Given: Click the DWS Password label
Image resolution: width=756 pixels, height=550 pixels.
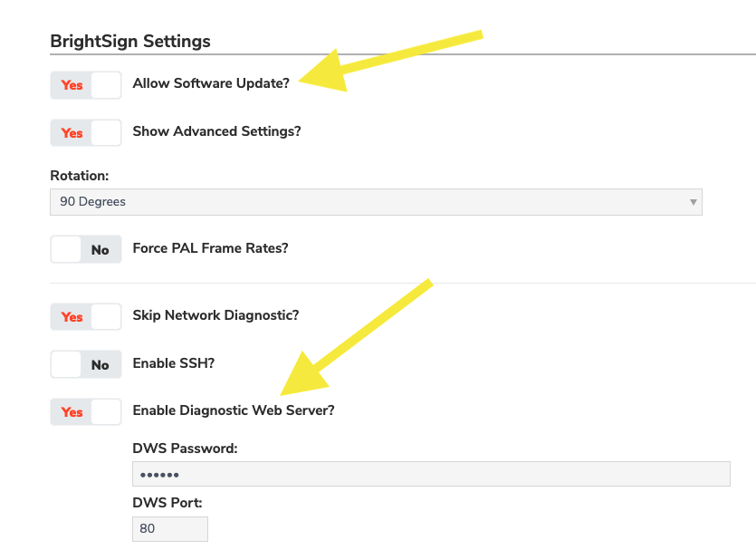Looking at the screenshot, I should pos(185,449).
